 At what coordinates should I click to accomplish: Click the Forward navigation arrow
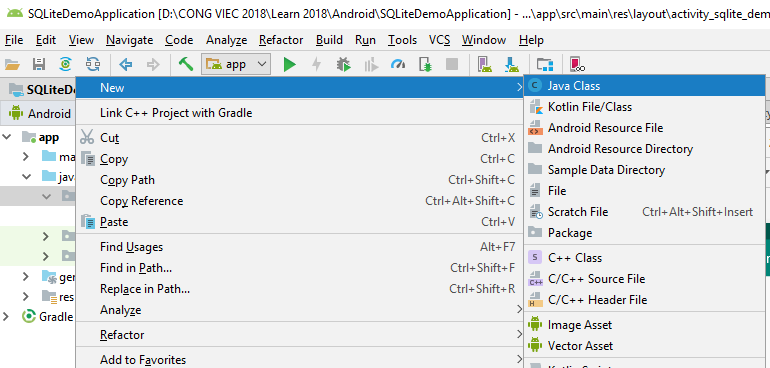point(153,64)
